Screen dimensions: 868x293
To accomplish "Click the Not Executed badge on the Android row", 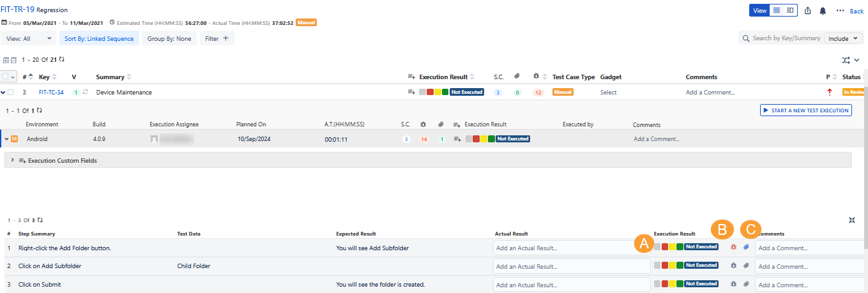I will point(514,139).
